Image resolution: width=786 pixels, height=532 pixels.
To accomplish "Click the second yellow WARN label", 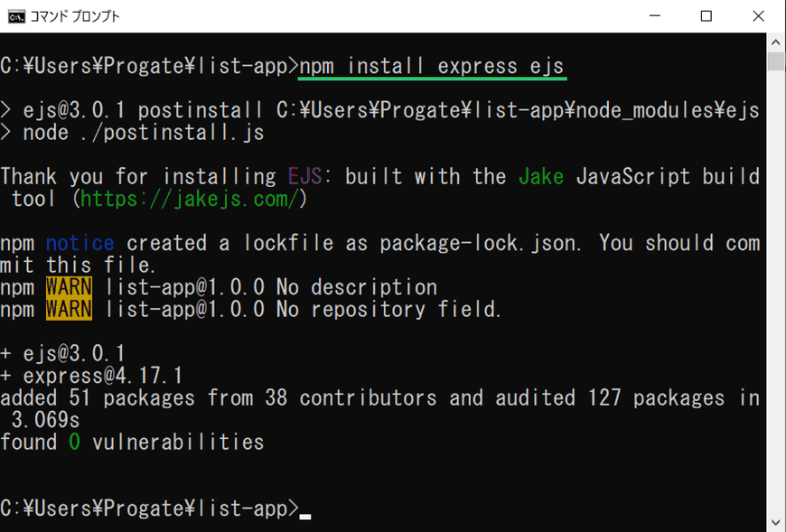I will pyautogui.click(x=69, y=309).
